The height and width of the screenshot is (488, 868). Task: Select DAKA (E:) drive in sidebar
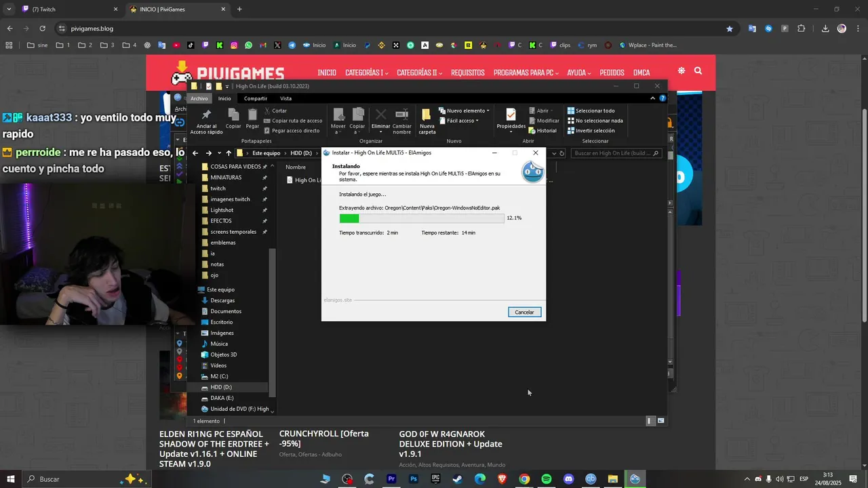tap(222, 398)
